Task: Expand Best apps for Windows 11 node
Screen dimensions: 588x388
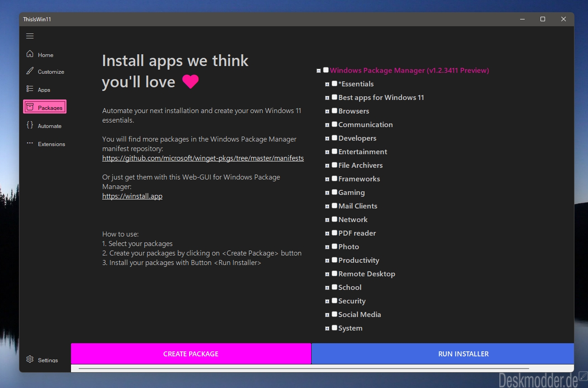Action: (327, 98)
